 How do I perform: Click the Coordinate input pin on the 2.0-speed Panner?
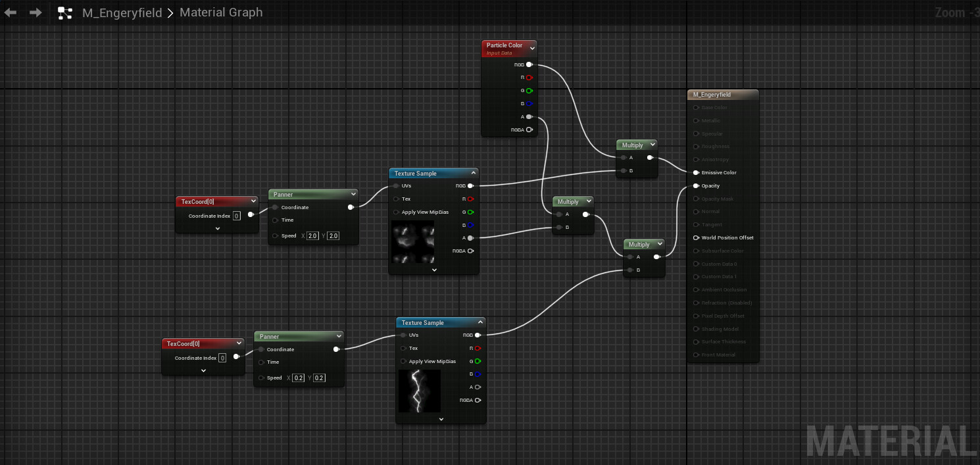(x=275, y=207)
